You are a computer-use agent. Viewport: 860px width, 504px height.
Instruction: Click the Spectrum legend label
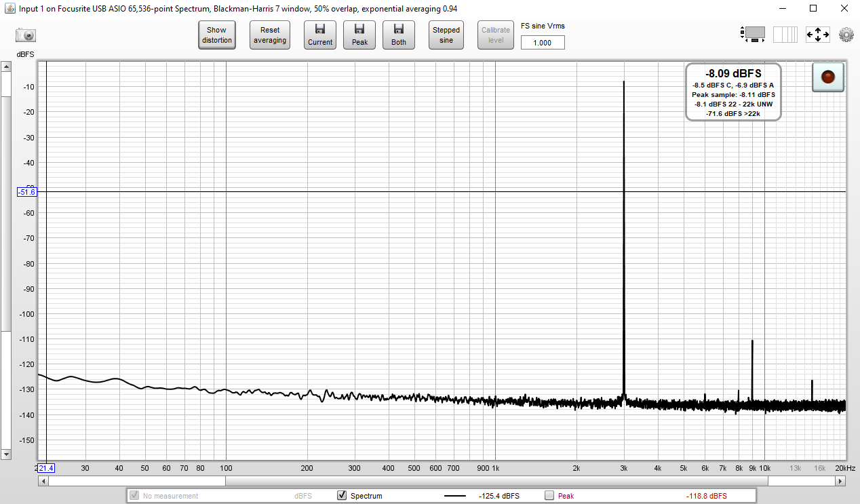pos(366,496)
